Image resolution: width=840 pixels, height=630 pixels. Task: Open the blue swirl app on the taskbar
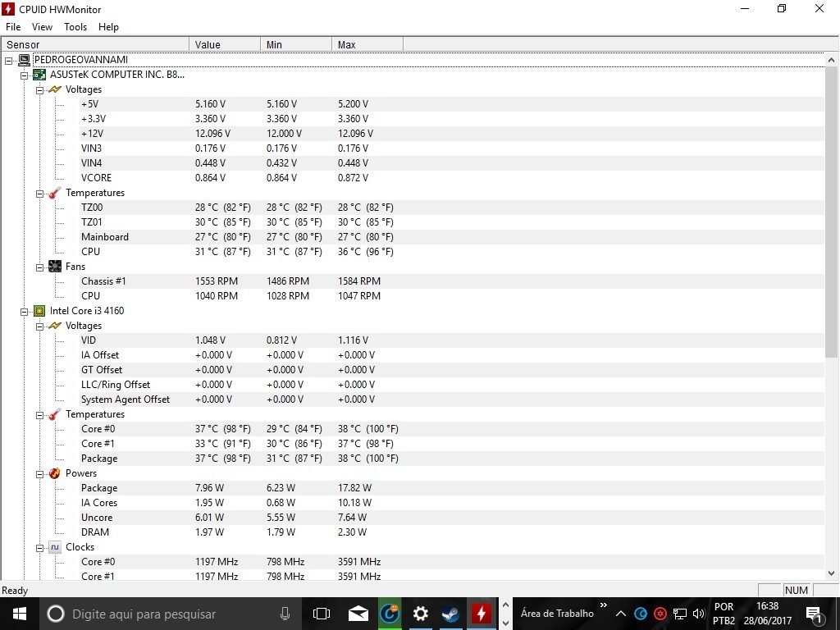(390, 614)
